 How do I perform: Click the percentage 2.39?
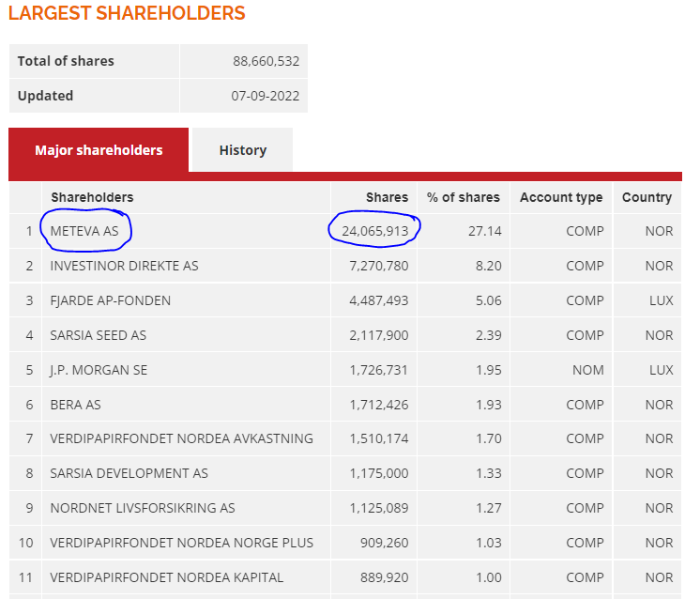click(x=488, y=335)
